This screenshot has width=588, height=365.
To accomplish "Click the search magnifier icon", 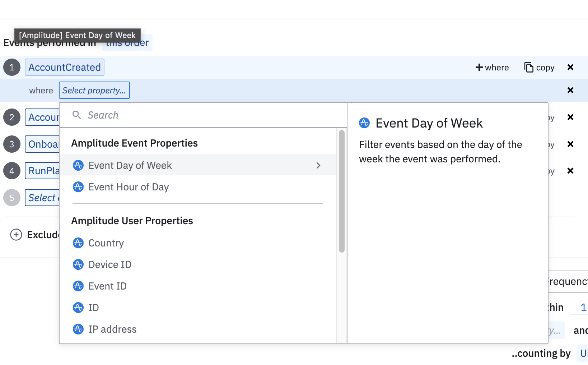I will [76, 115].
